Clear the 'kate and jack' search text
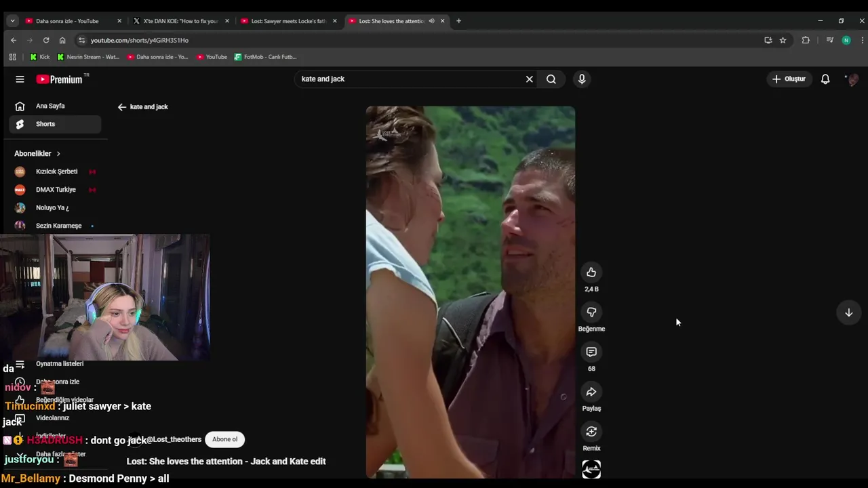This screenshot has height=488, width=868. click(530, 79)
